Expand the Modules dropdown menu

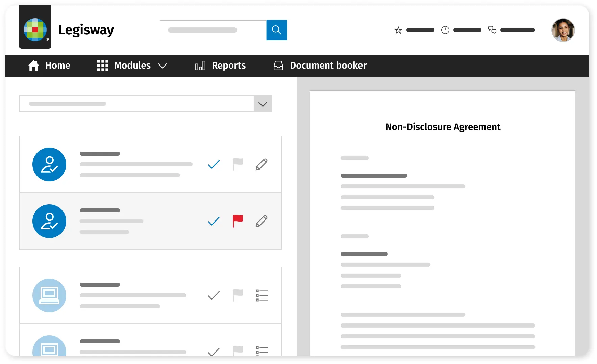132,66
